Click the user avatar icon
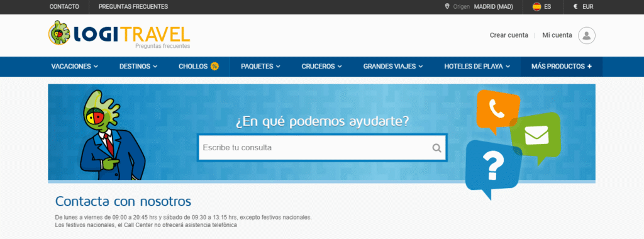This screenshot has height=239, width=644. point(587,35)
